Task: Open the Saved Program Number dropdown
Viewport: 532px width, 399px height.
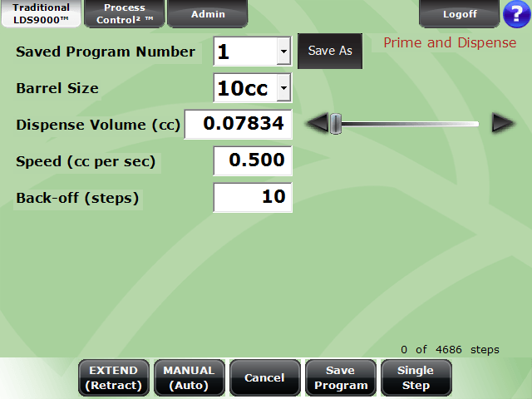Action: (283, 52)
